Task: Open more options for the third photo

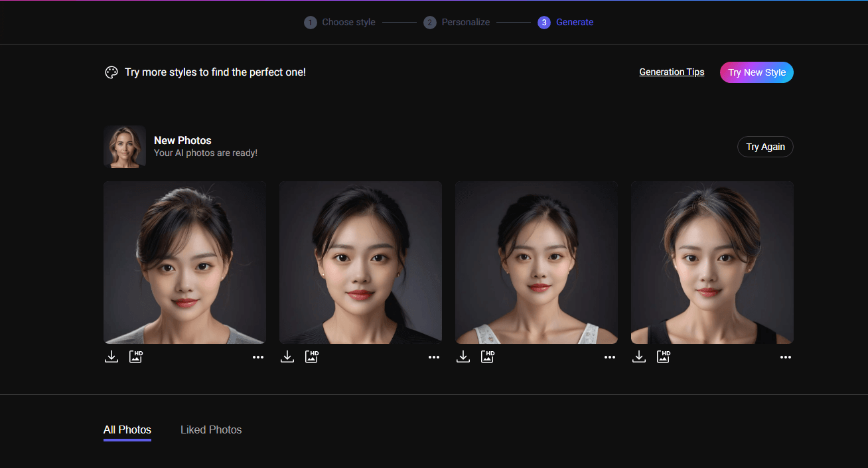Action: [x=609, y=357]
